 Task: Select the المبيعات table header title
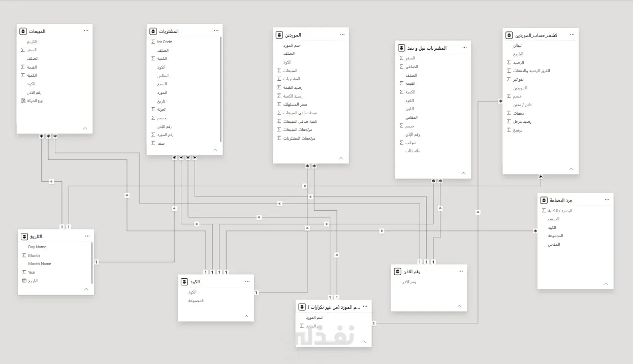[37, 31]
